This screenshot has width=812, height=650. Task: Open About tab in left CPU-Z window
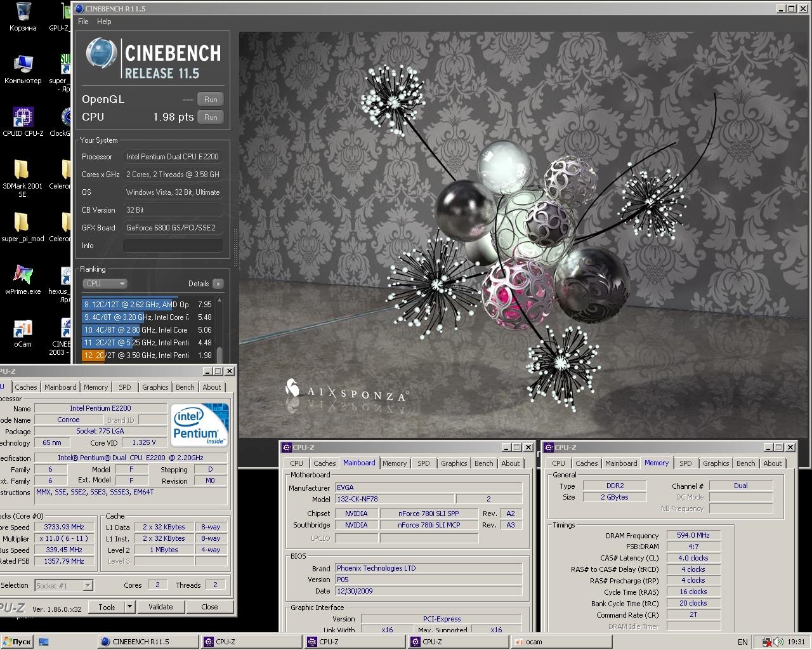[212, 387]
